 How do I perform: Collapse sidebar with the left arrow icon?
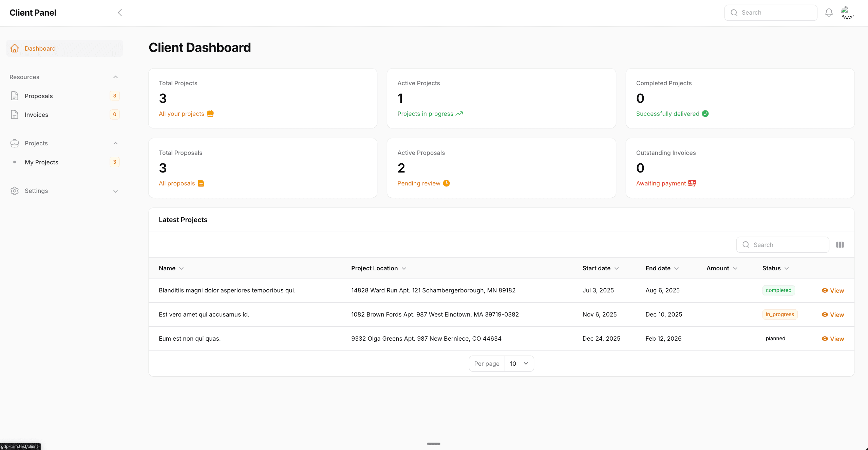pos(120,13)
